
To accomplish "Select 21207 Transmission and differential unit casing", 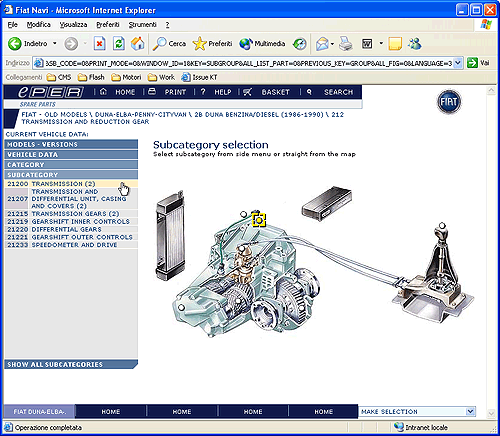I will [71, 199].
